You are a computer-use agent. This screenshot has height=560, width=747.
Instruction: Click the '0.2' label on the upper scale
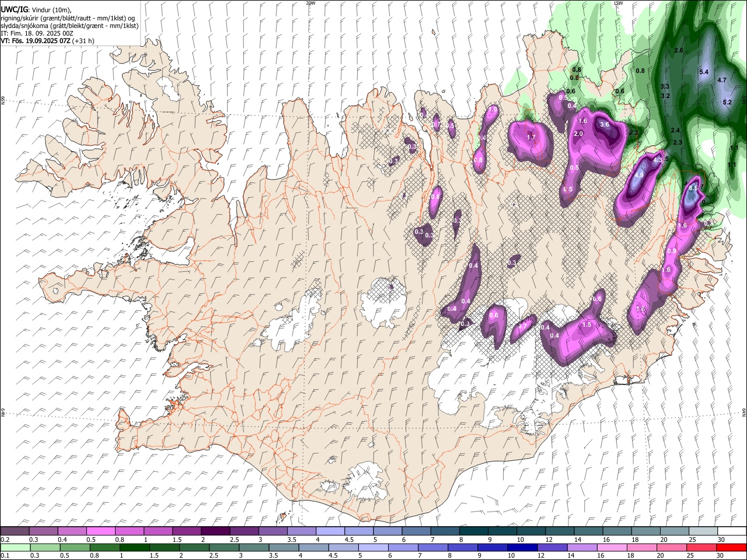pyautogui.click(x=4, y=540)
